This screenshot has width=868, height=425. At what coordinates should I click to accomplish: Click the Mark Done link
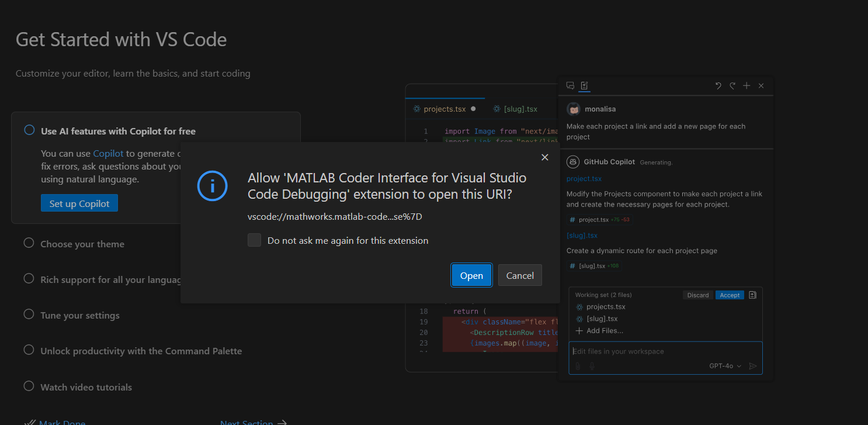[x=62, y=422]
